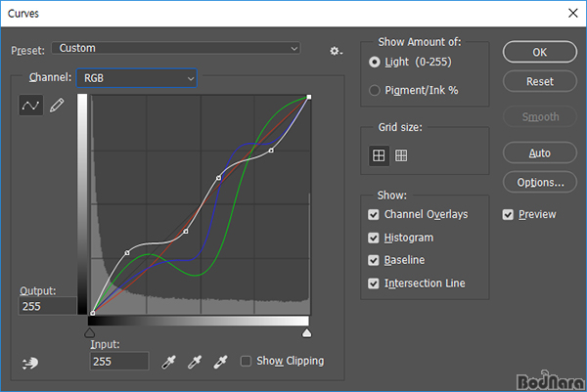Click the Auto button

539,152
